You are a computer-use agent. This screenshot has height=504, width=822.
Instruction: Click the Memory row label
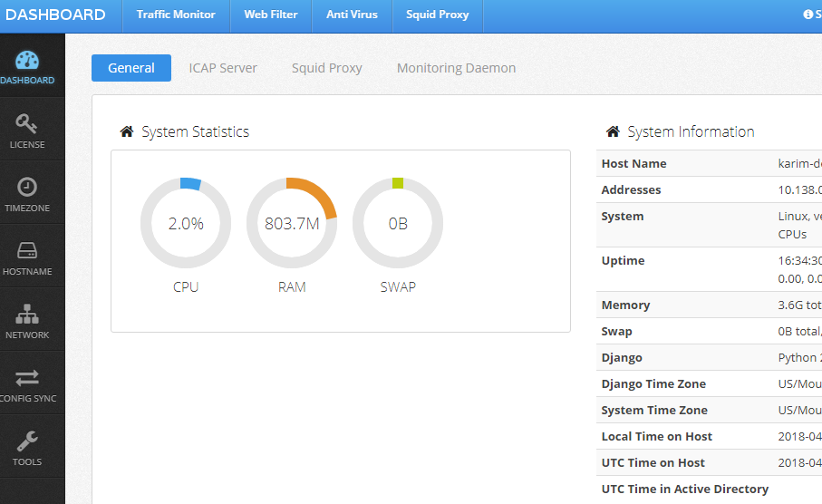click(x=625, y=305)
